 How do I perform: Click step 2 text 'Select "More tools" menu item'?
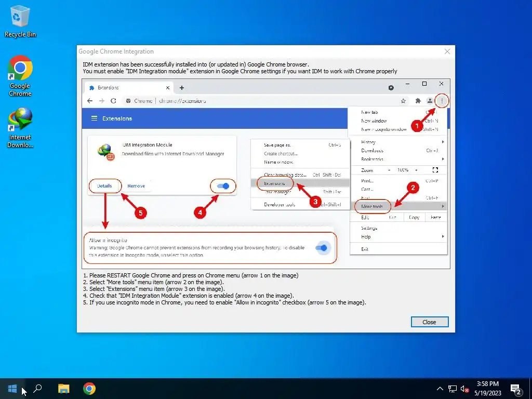[x=153, y=282]
